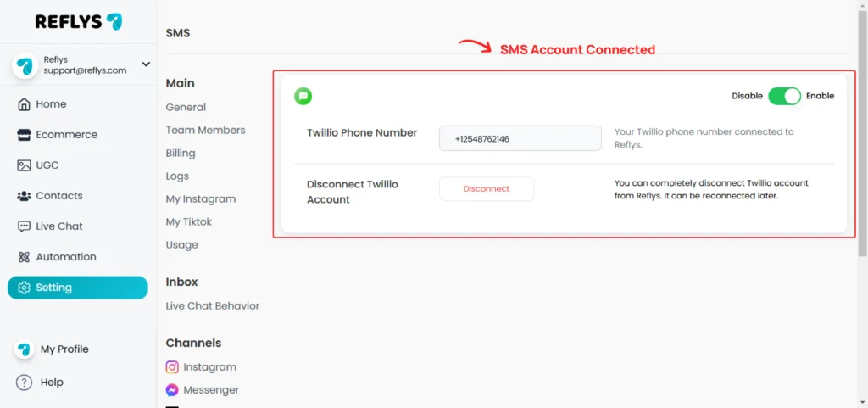Click the 'Channels' section heading
Viewport: 868px width, 408px height.
(193, 344)
